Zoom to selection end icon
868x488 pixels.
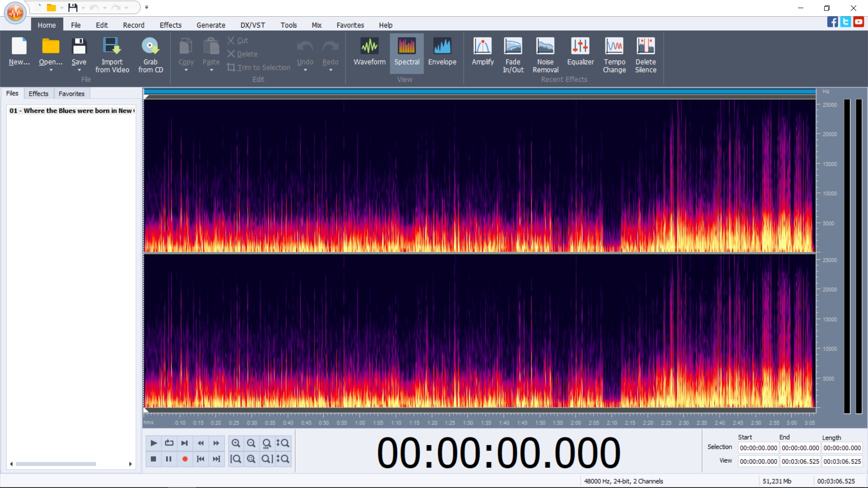267,459
